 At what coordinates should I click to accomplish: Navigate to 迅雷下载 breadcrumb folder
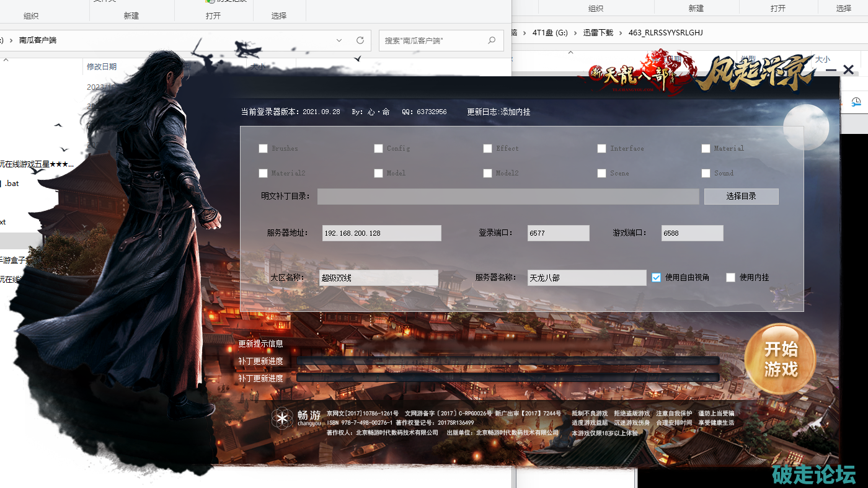click(x=598, y=32)
